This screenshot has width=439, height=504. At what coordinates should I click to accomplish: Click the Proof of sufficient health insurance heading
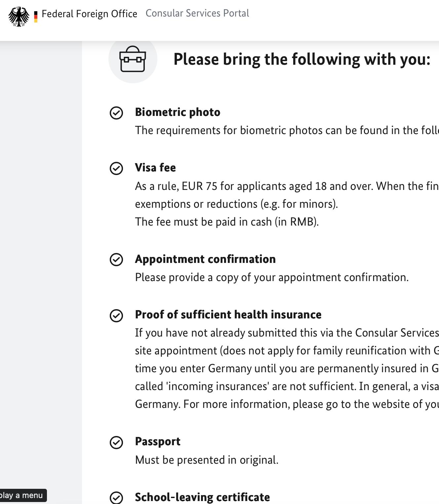tap(228, 315)
